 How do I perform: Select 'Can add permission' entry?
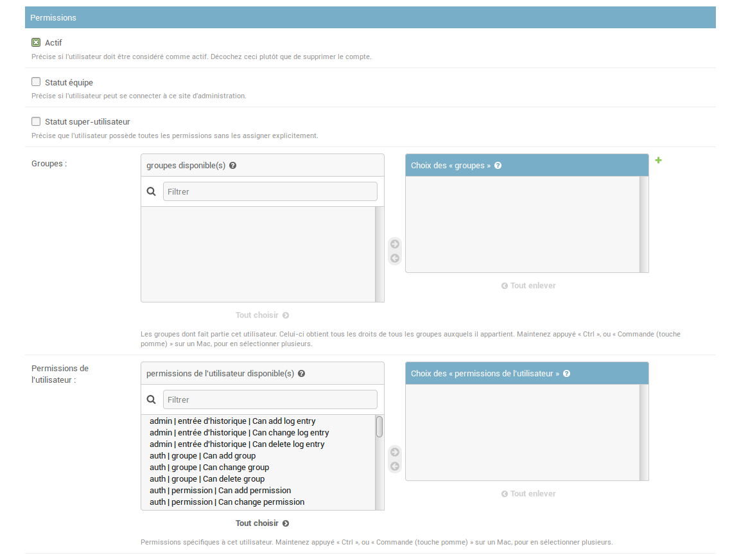coord(258,490)
